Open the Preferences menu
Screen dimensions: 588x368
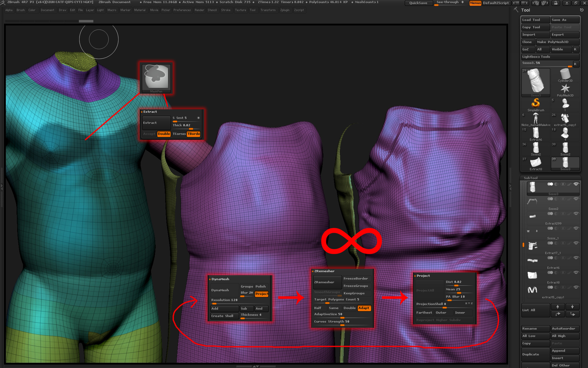[182, 10]
